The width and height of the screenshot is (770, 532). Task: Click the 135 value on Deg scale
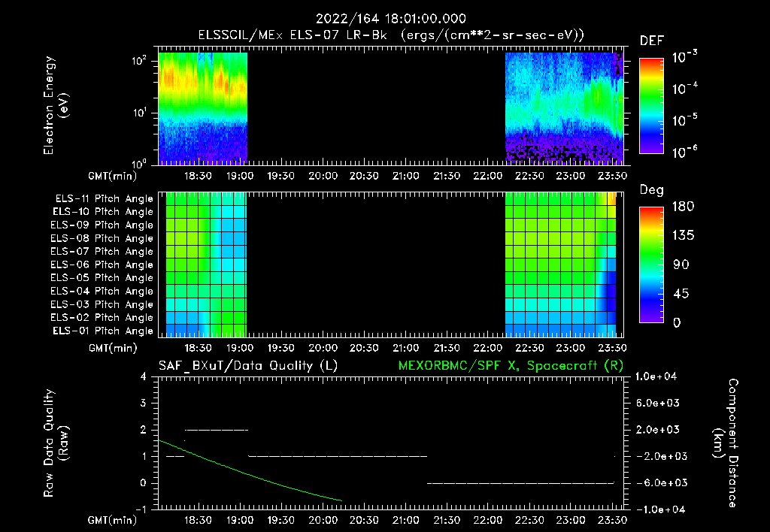pyautogui.click(x=683, y=236)
